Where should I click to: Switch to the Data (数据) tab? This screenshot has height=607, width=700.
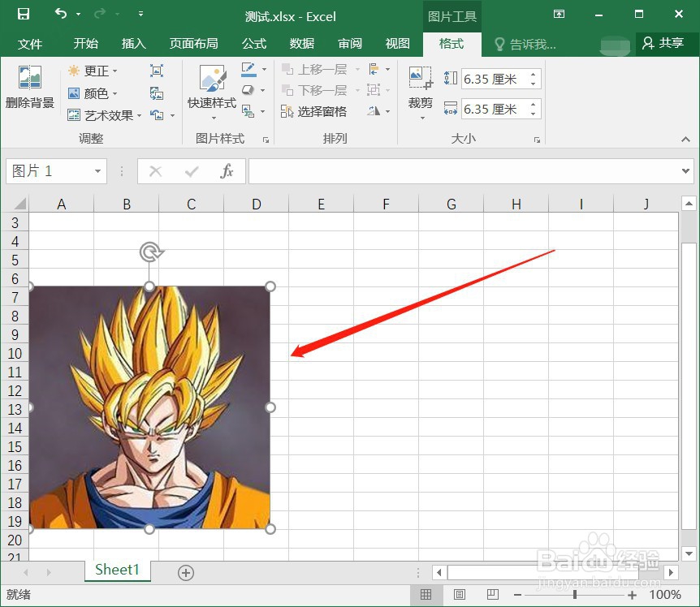pyautogui.click(x=302, y=44)
